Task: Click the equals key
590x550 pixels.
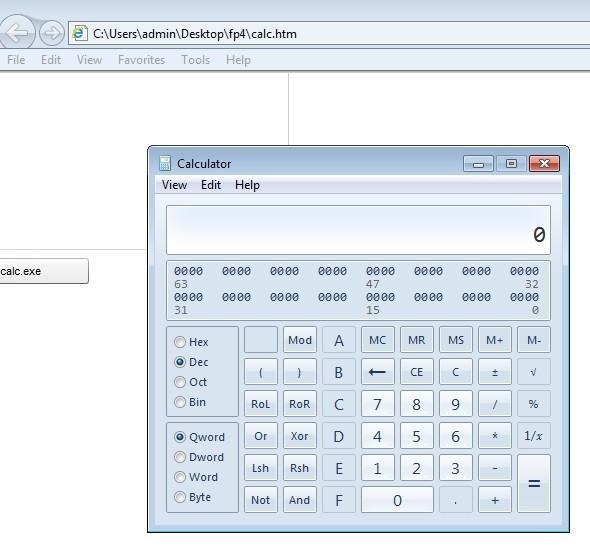Action: (533, 483)
